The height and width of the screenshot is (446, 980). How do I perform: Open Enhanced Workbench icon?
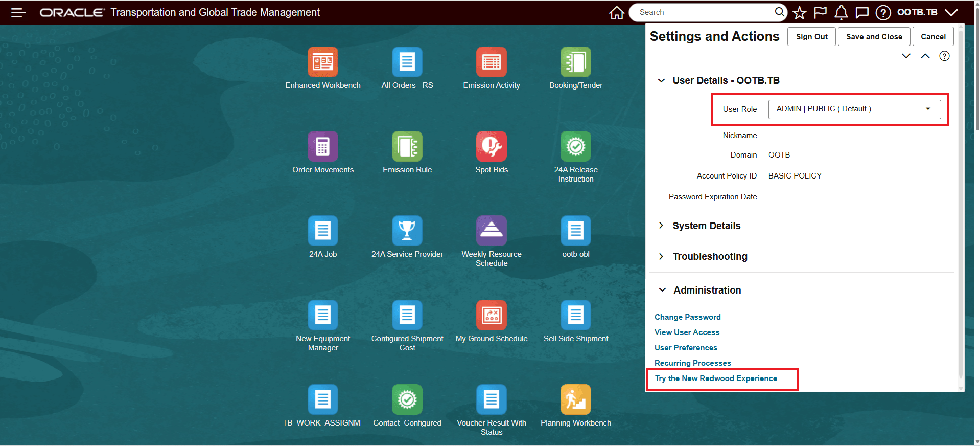click(323, 62)
